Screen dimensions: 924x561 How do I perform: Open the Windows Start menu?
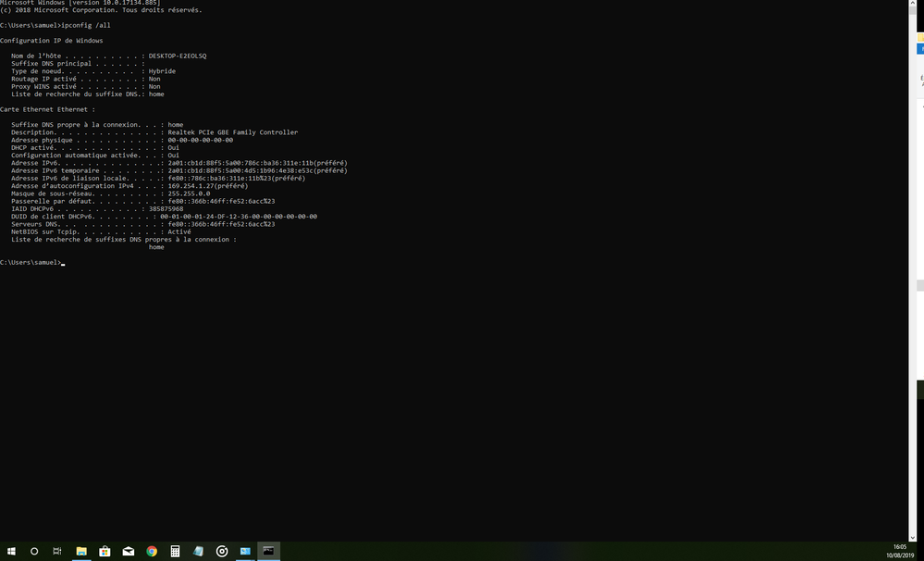[11, 551]
